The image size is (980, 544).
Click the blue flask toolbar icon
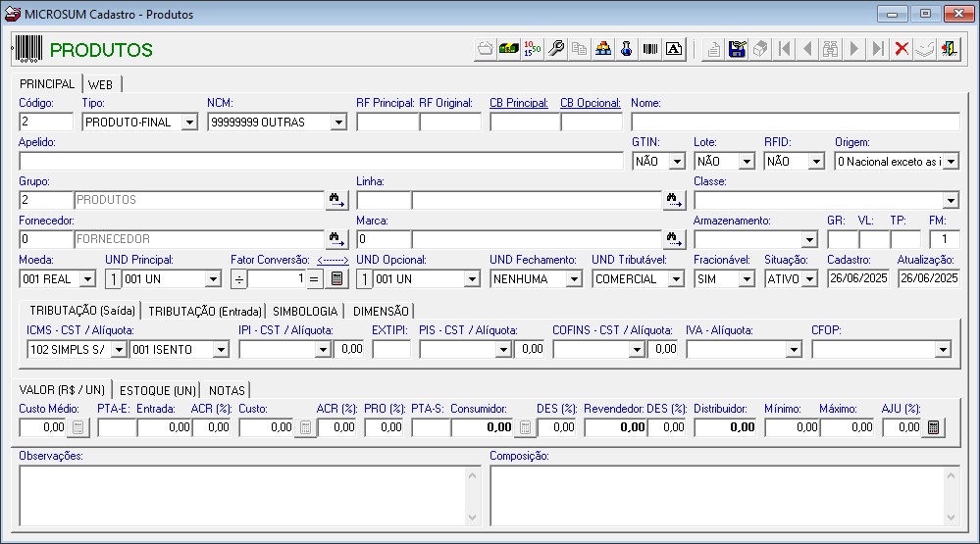click(x=627, y=49)
